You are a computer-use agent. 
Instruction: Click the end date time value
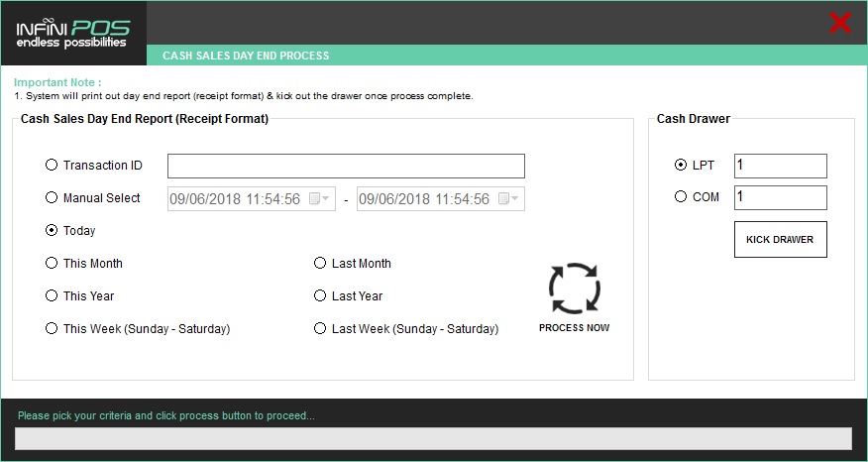point(424,199)
